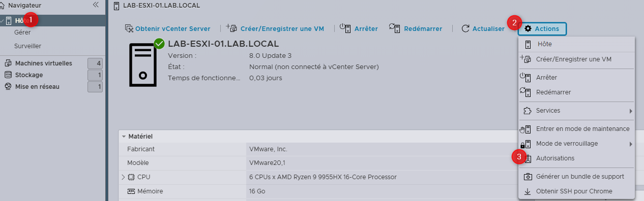This screenshot has height=201, width=644.
Task: Choose Obtenir SSH pour Chrome
Action: (x=576, y=191)
